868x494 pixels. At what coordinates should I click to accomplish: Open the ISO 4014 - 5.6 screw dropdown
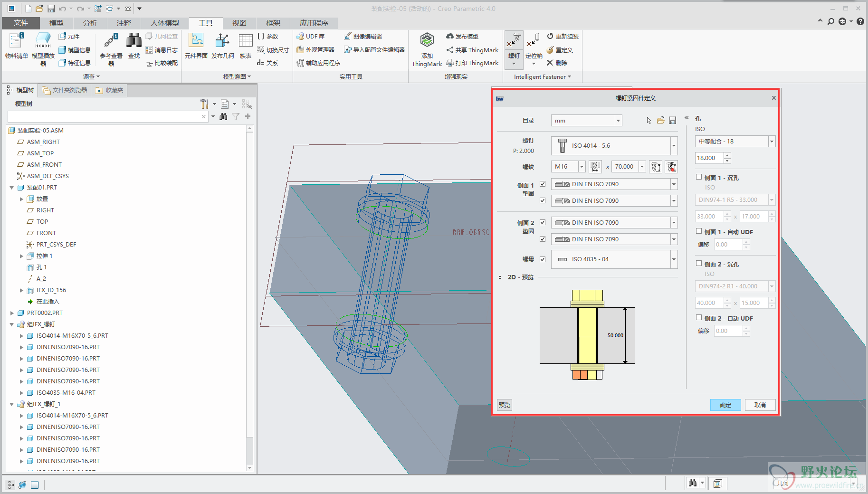point(674,146)
